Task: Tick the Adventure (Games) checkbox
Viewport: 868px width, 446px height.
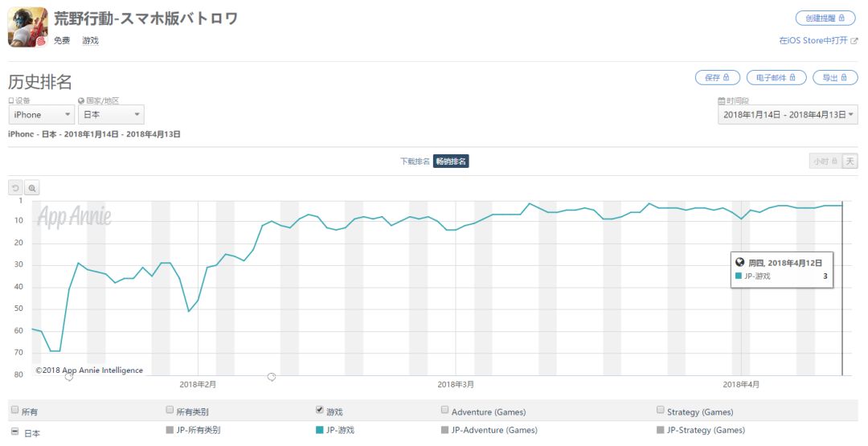Action: [x=445, y=410]
